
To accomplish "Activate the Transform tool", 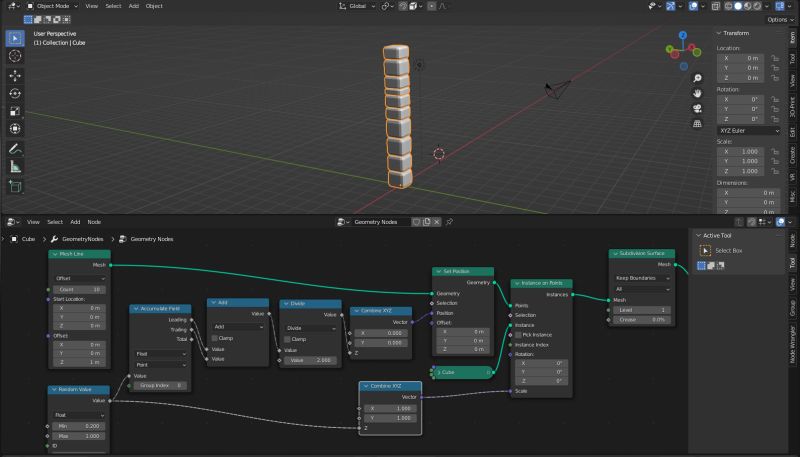I will click(15, 129).
